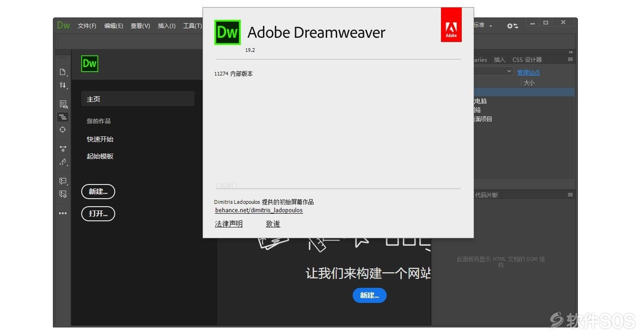
Task: Click the '让我们来构建一个网站' heading
Action: point(368,273)
